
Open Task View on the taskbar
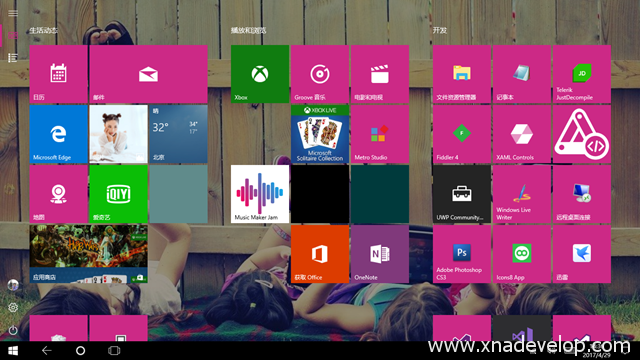point(114,351)
